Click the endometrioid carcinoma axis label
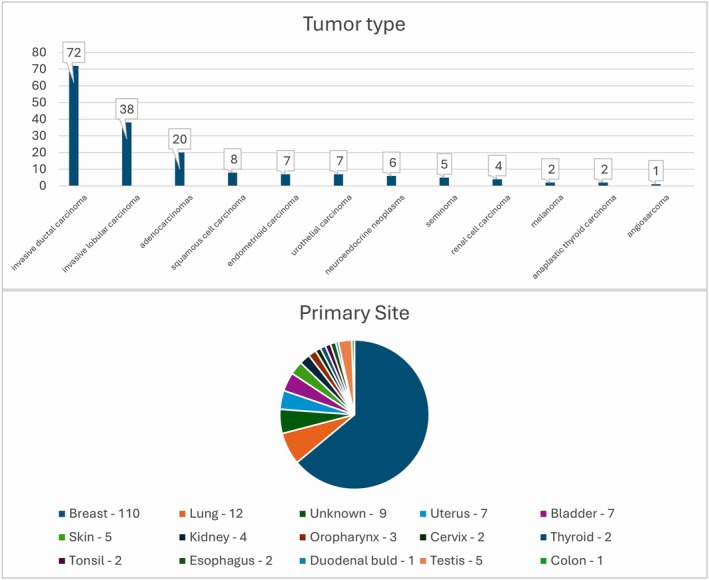This screenshot has width=709, height=580. point(263,231)
